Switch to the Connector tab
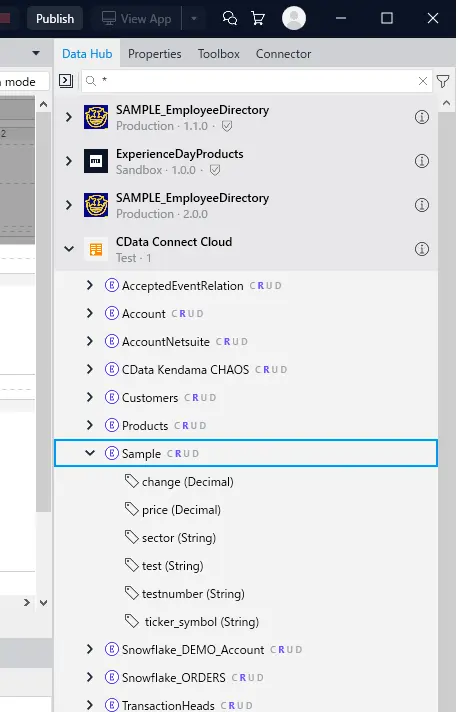The height and width of the screenshot is (712, 458). click(x=283, y=54)
